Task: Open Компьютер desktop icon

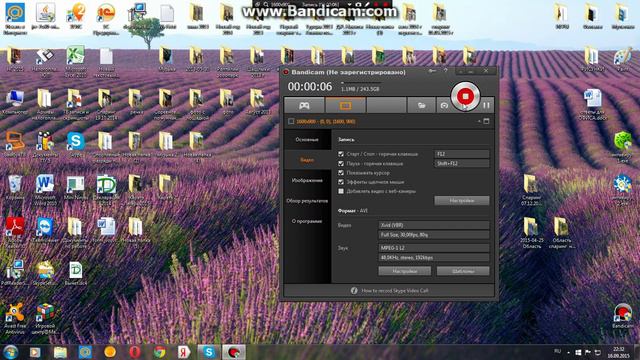Action: [15, 102]
